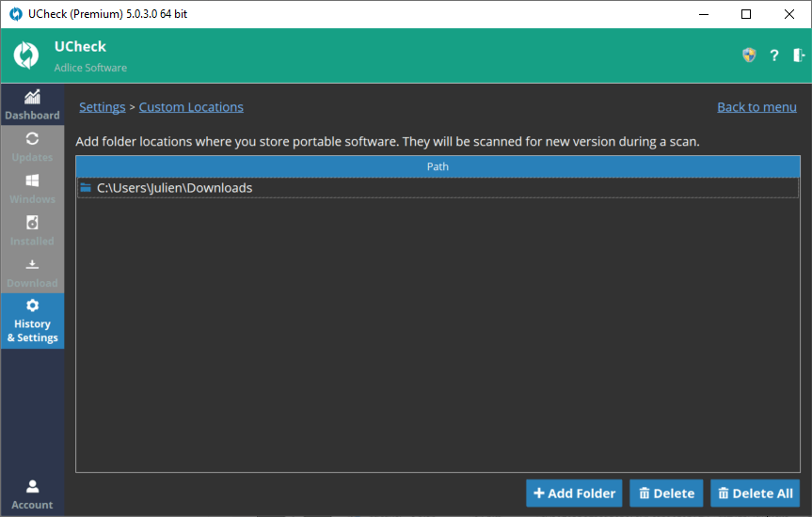Image resolution: width=812 pixels, height=517 pixels.
Task: Click the folder icon beside Downloads path
Action: point(86,188)
